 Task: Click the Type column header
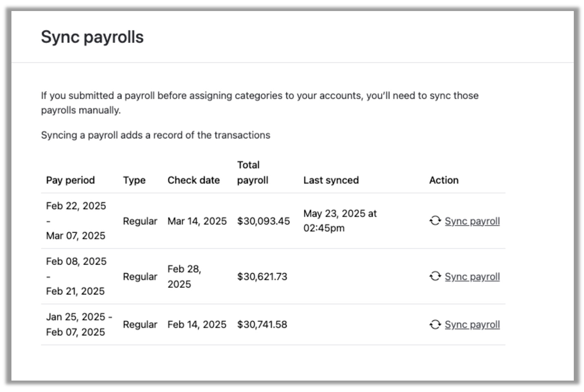(134, 180)
